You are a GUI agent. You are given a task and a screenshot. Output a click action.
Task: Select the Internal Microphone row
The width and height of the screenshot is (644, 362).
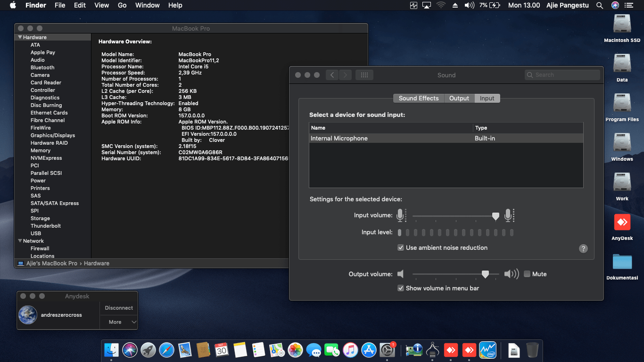tap(446, 138)
